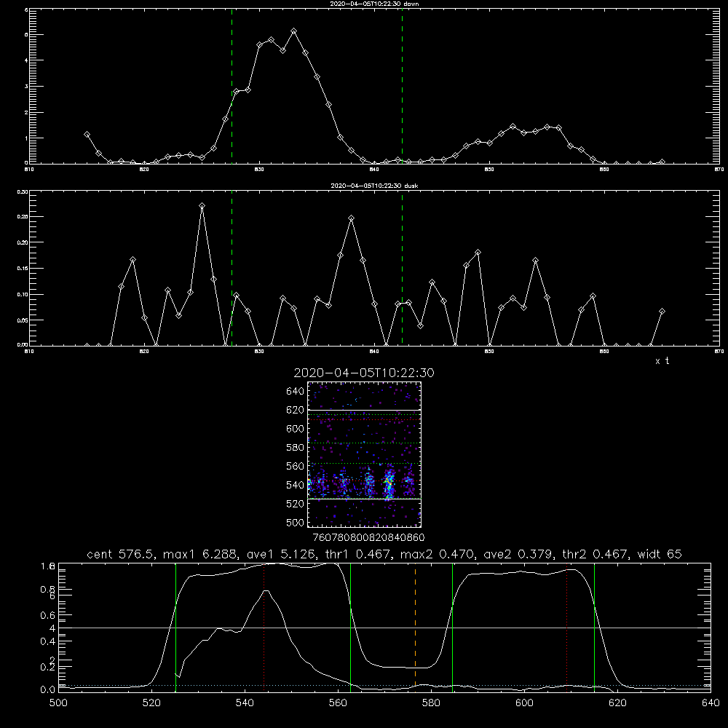Screen dimensions: 728x728
Task: Click the blue dotted baseline in the bottom plot
Action: 384,685
